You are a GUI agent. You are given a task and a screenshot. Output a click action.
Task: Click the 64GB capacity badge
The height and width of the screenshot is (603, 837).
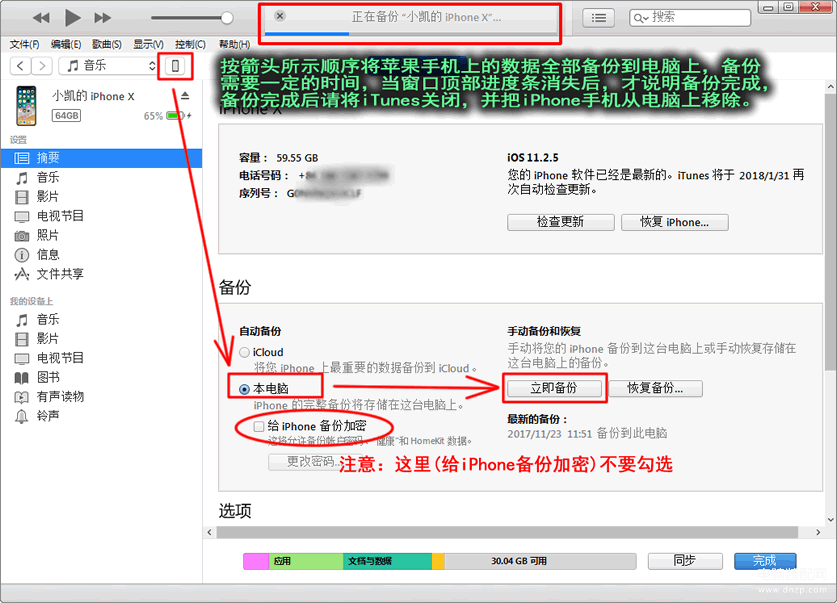(x=66, y=115)
